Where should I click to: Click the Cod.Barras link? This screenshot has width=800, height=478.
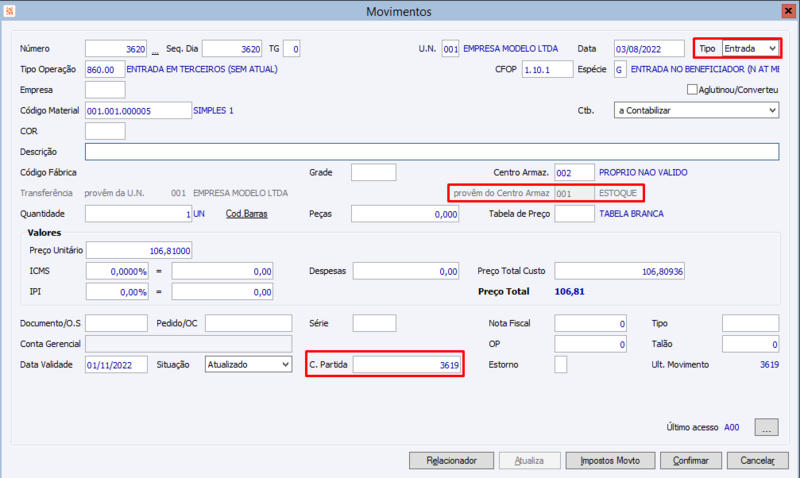(246, 214)
